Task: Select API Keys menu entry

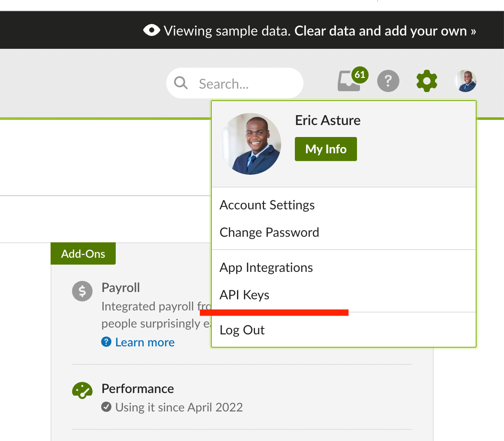Action: (x=244, y=295)
